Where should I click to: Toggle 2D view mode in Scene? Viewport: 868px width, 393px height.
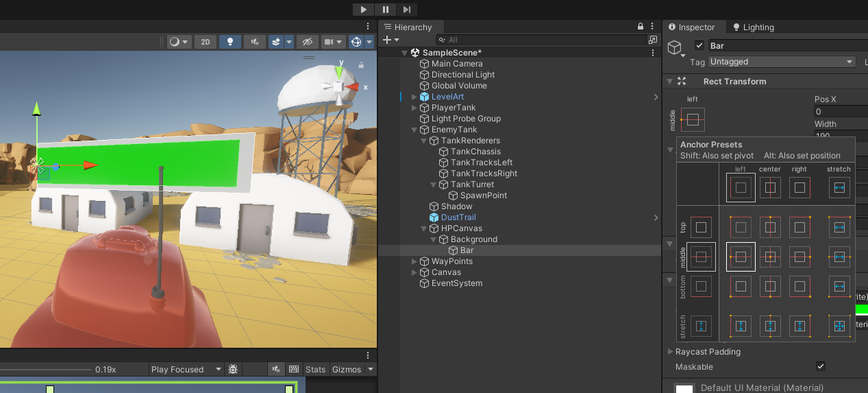(x=205, y=42)
